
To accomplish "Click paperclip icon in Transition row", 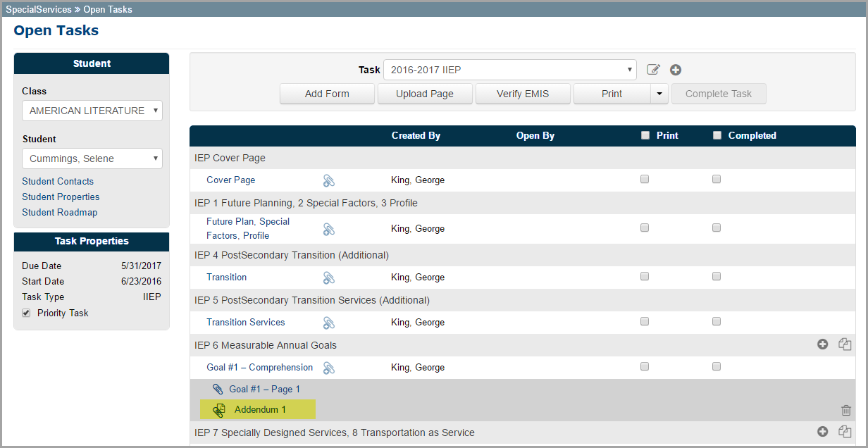I will 328,278.
